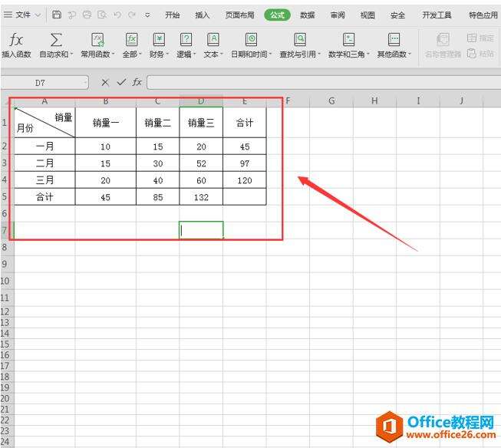Click the Print icon in quick access toolbar
Viewport: 501px width, 448px height.
(87, 15)
